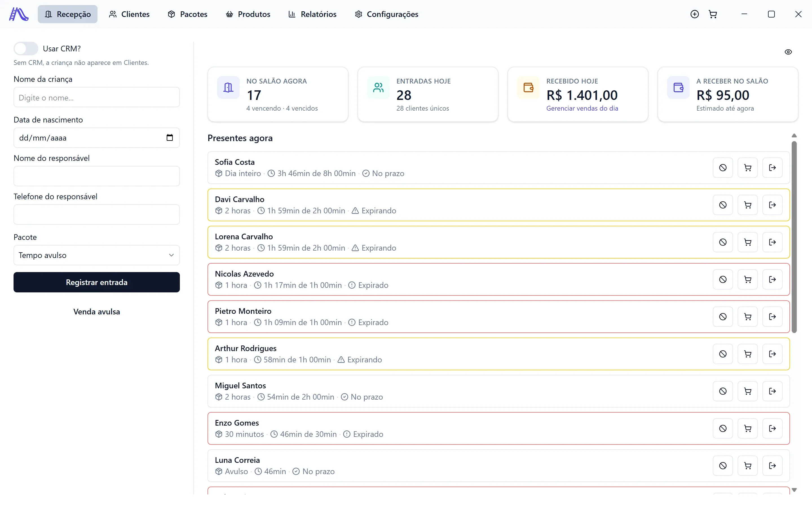Check out Luna Correia with exit icon

[x=773, y=466]
